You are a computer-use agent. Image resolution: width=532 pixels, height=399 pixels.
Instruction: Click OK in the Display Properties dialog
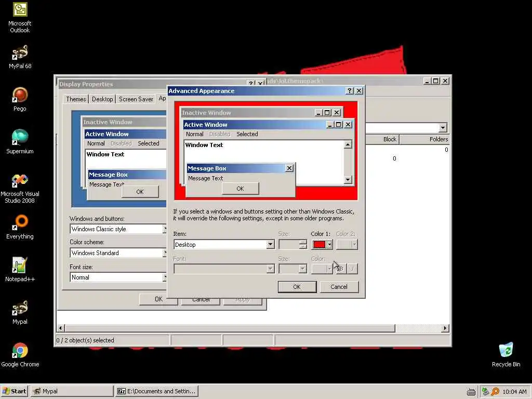[158, 299]
